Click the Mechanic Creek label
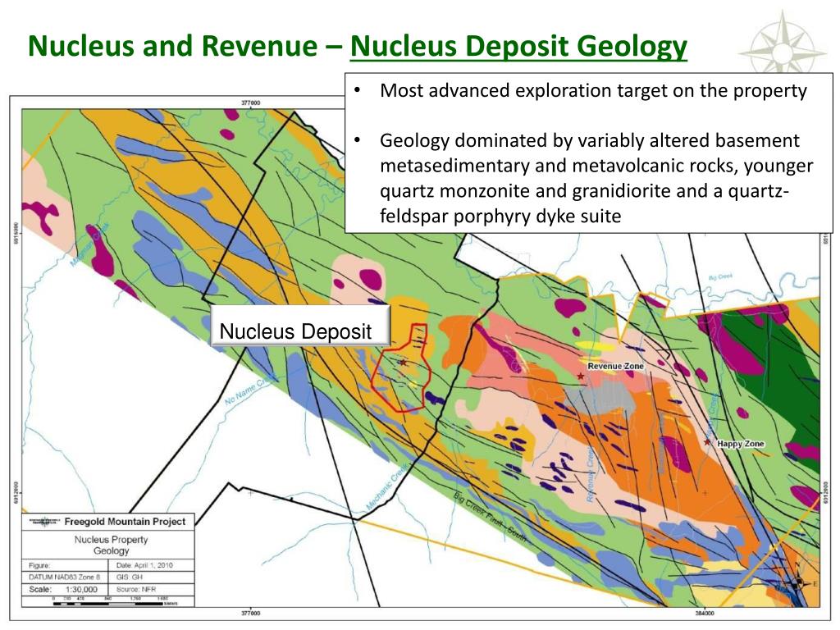 click(x=387, y=486)
